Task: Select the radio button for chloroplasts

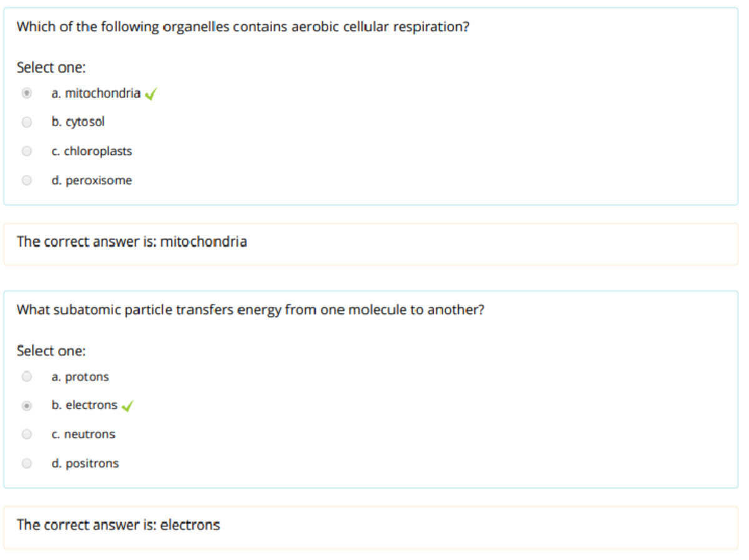Action: pos(26,150)
